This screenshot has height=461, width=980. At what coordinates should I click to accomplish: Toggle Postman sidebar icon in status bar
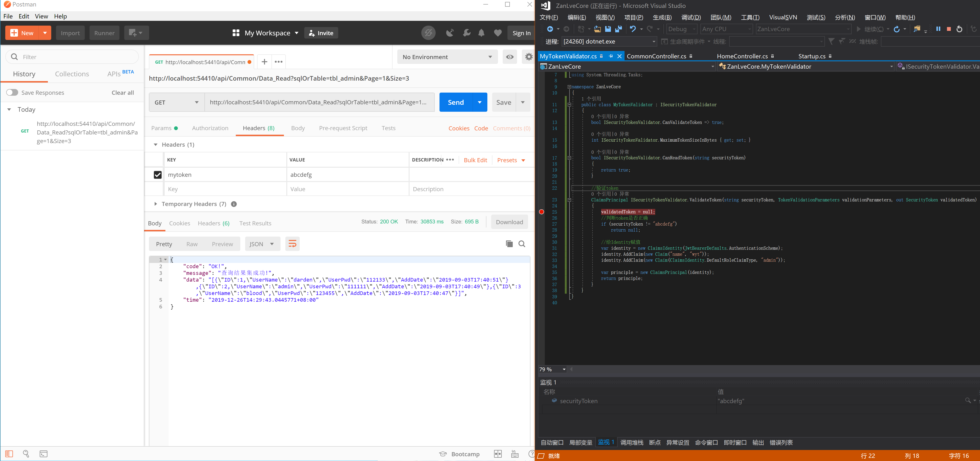click(9, 454)
